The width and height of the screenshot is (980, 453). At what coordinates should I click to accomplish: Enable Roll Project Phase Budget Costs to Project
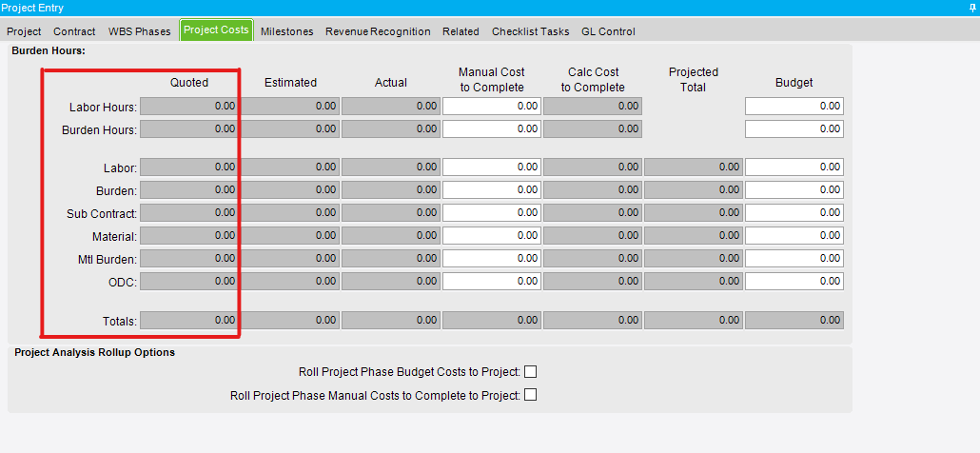(x=531, y=372)
